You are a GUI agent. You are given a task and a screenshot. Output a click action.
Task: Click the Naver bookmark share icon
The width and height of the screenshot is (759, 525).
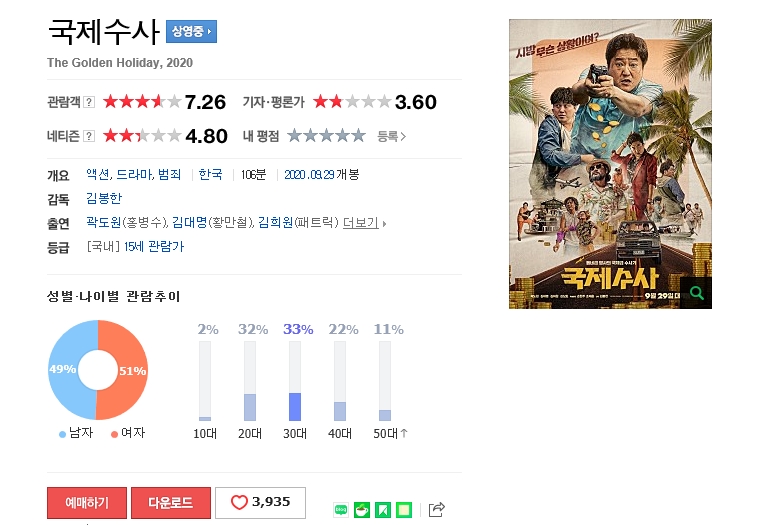383,510
